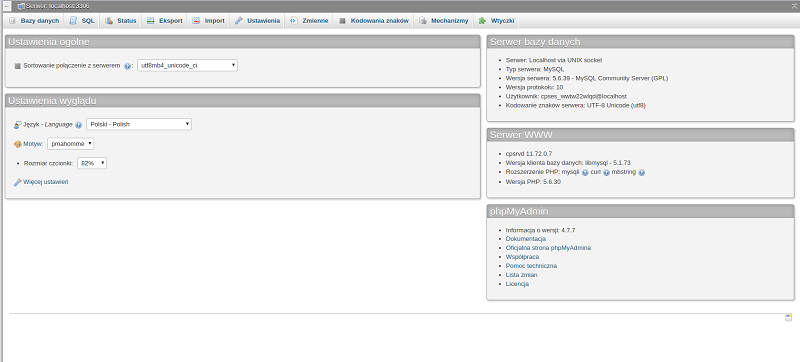Open the 82% font size dropdown
This screenshot has height=362, width=800.
click(92, 163)
